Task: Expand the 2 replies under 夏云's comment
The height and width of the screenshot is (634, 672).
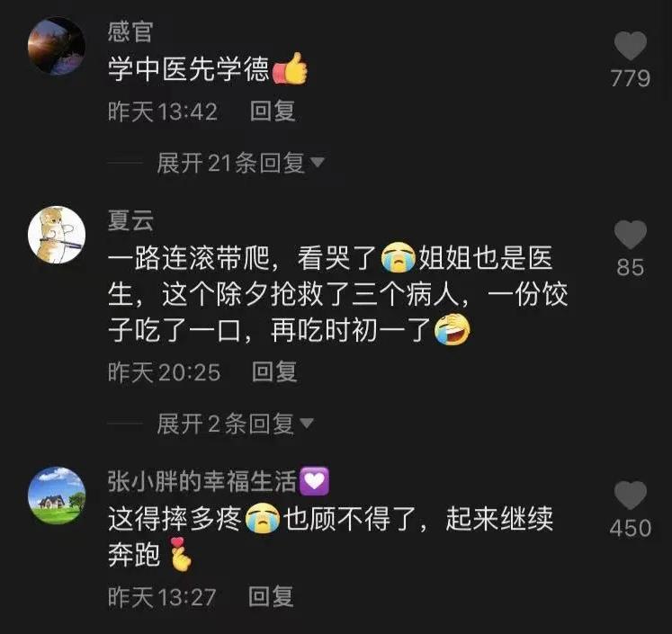Action: point(236,424)
